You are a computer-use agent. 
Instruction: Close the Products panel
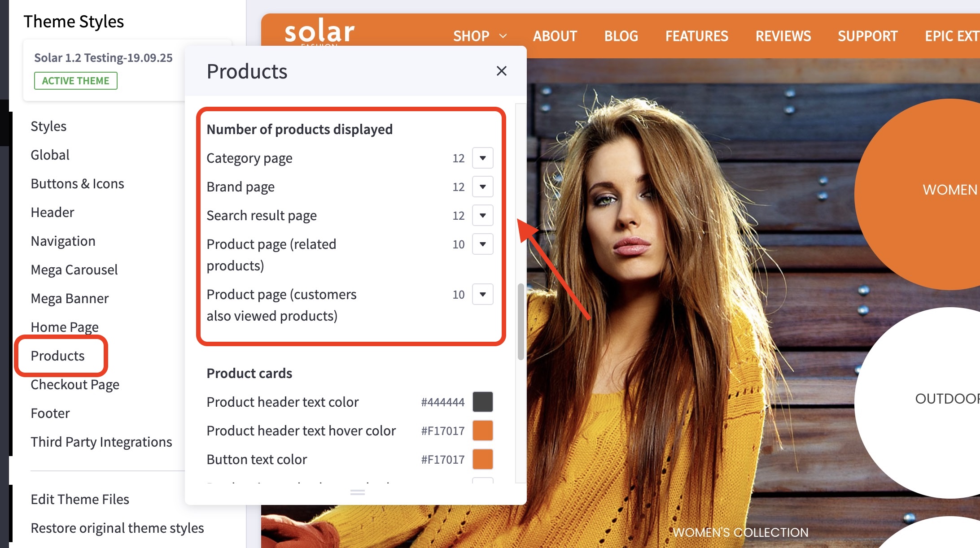click(501, 71)
